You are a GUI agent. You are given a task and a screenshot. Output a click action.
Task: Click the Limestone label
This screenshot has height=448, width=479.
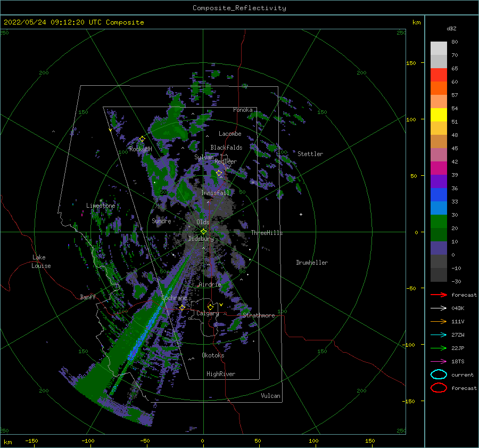click(101, 206)
